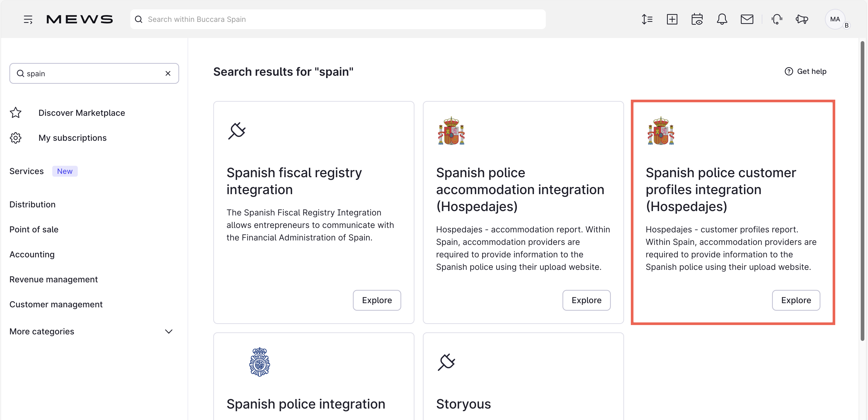The image size is (868, 420).
Task: Open the Storyous card title
Action: pos(463,404)
